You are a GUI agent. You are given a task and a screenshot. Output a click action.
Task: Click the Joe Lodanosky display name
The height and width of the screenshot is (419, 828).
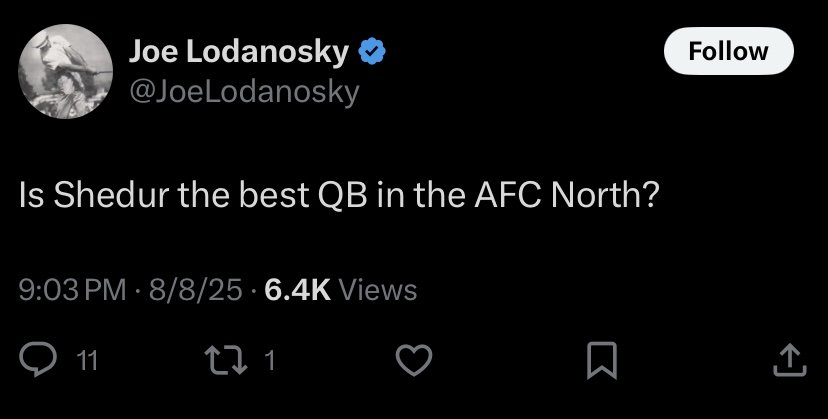pyautogui.click(x=239, y=52)
